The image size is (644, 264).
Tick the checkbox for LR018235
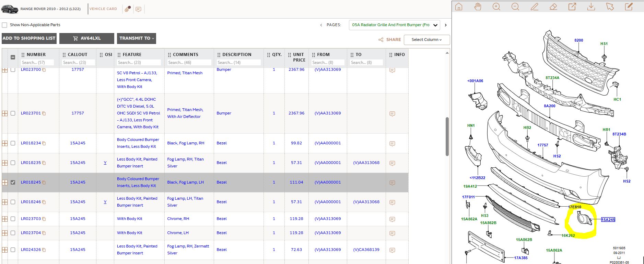(x=13, y=163)
